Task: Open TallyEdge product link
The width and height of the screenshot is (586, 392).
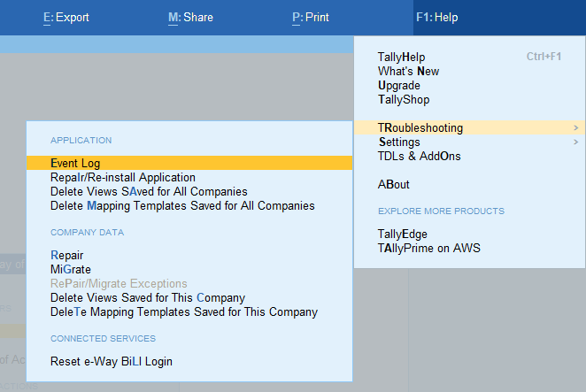Action: tap(403, 234)
